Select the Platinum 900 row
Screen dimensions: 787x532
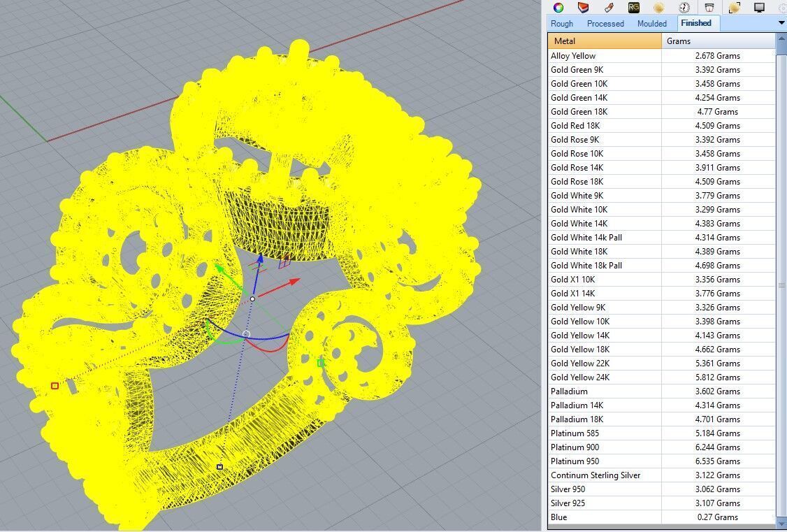[x=661, y=447]
